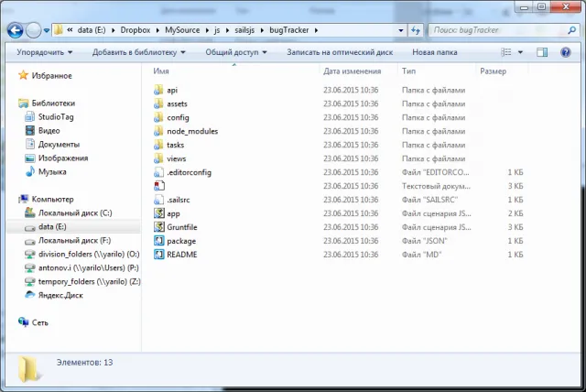Show hidden breadcrumb path chevrons
This screenshot has height=392, width=586.
point(70,30)
